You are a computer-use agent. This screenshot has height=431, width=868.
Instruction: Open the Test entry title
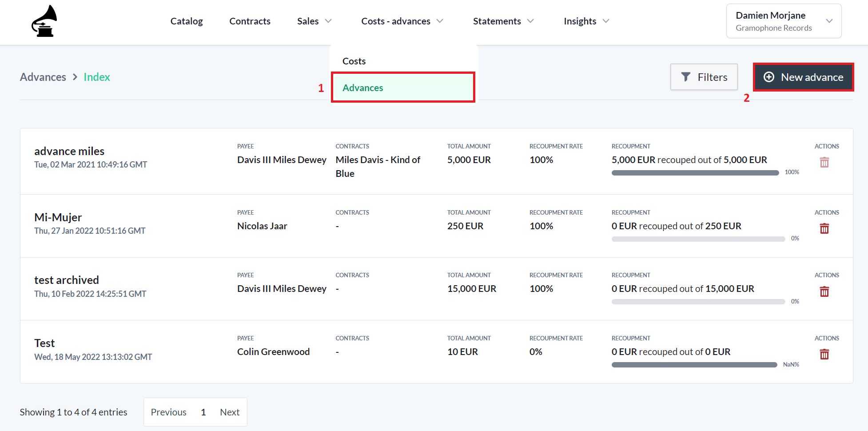pos(44,343)
